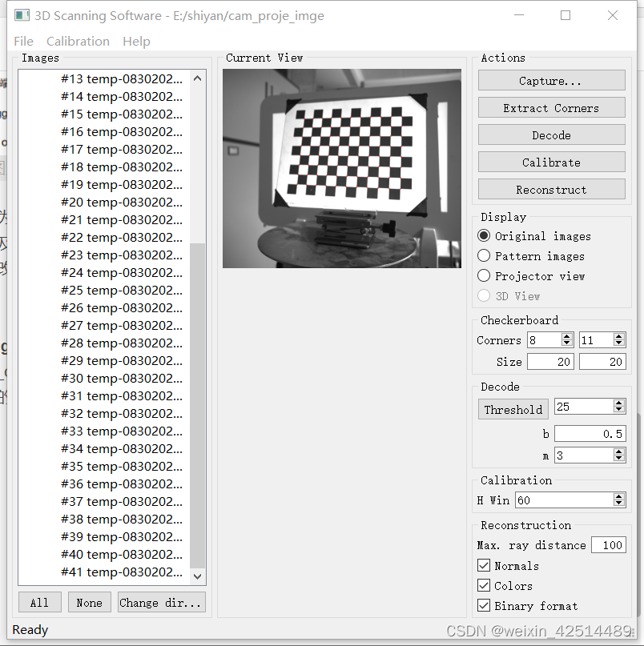Screen dimensions: 644x646
Task: Disable the Normals checkbox
Action: (484, 565)
